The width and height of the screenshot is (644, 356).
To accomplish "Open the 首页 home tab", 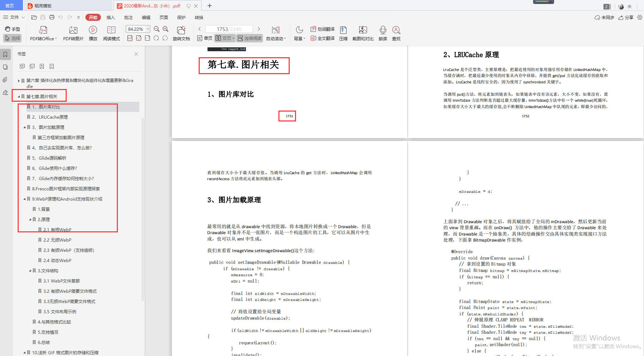I will pyautogui.click(x=10, y=6).
